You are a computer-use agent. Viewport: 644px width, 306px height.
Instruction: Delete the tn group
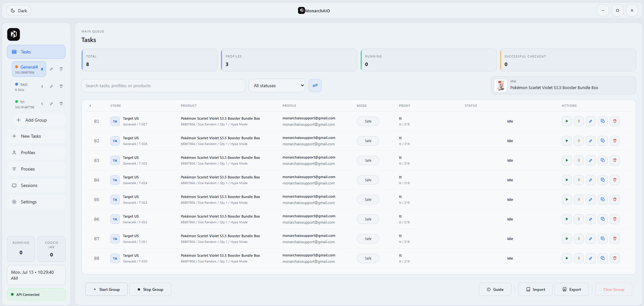[x=61, y=104]
